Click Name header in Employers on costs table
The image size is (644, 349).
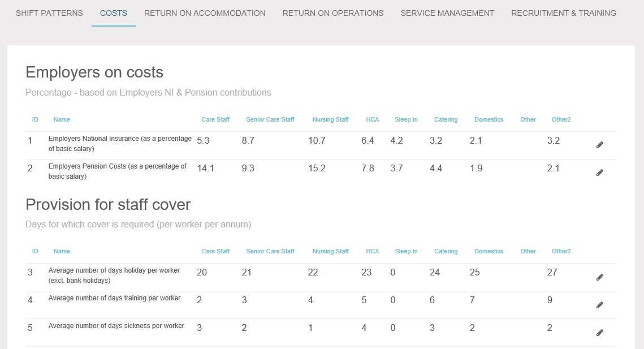click(x=62, y=119)
